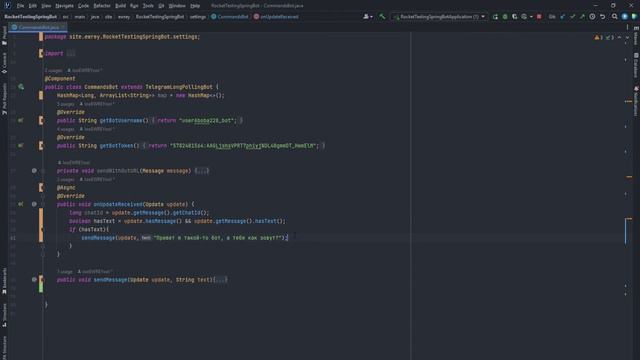Viewport: 640px width, 360px height.
Task: Click the CommandsBot class breadcrumb
Action: point(229,17)
